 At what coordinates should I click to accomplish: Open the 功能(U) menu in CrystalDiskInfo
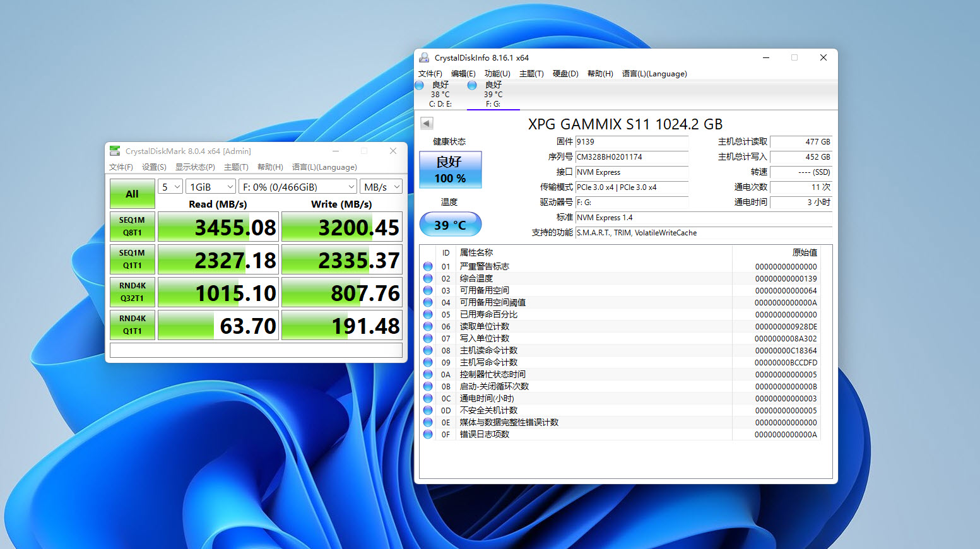coord(497,73)
